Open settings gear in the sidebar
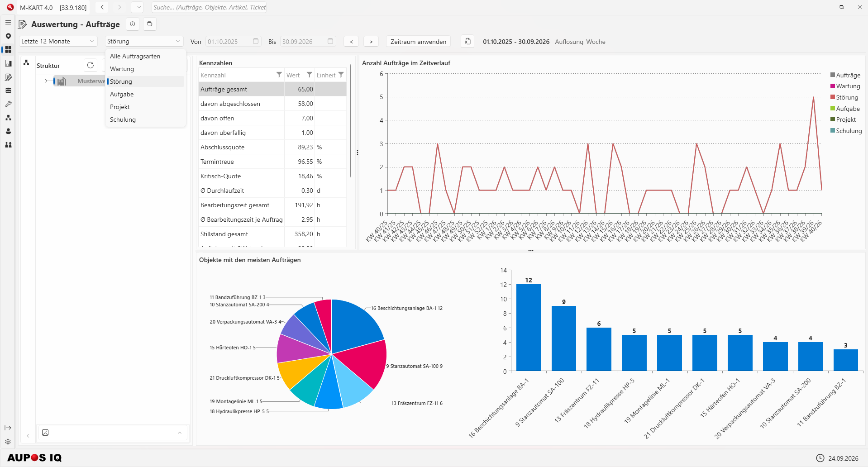 [8, 442]
